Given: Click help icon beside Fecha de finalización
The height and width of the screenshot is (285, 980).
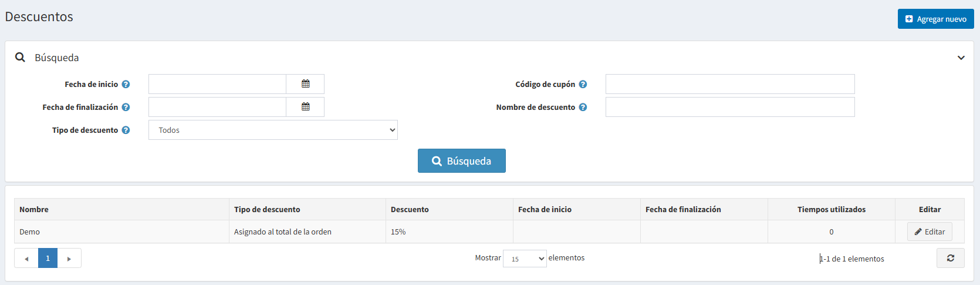Looking at the screenshot, I should 126,108.
